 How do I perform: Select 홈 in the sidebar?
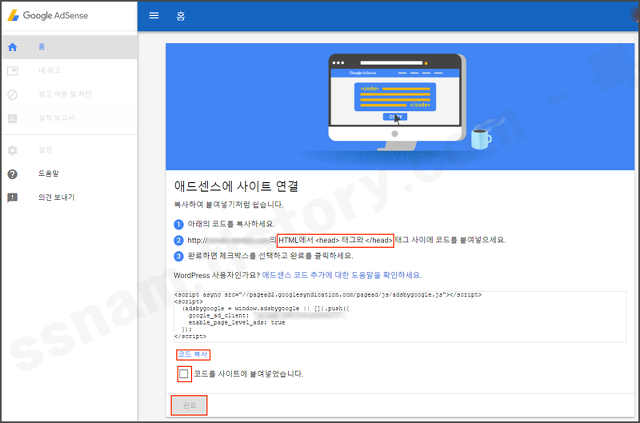pos(69,47)
